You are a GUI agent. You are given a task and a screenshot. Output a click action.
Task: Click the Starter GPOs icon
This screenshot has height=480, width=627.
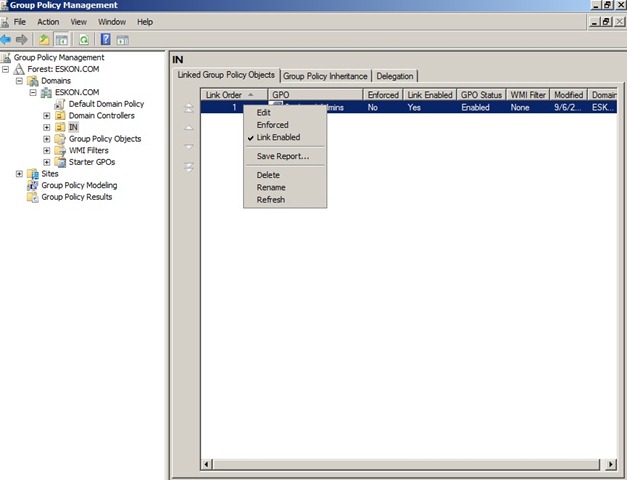(x=60, y=162)
